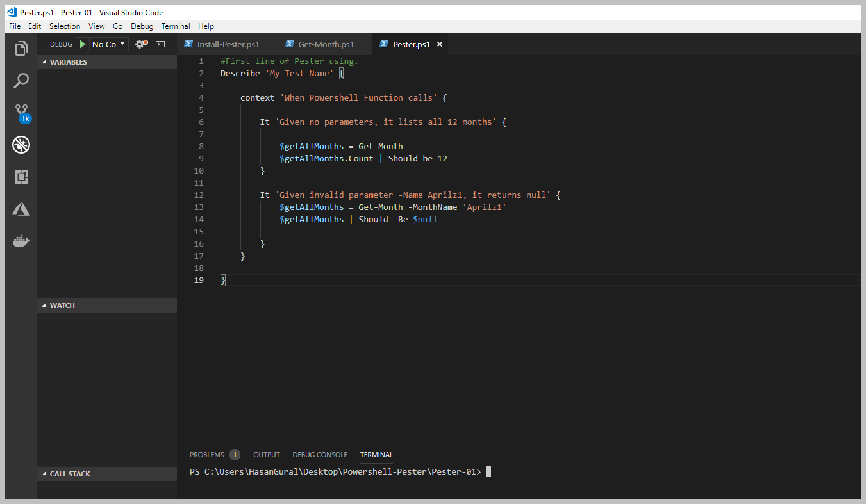Switch to the Install-Pester.ps1 tab
866x504 pixels.
click(228, 44)
